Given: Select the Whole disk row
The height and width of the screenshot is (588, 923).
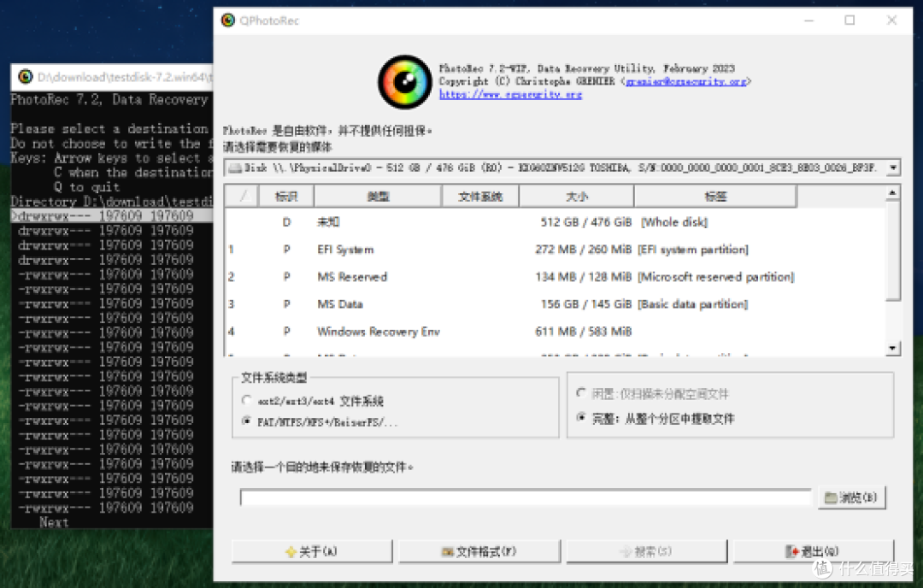Looking at the screenshot, I should pyautogui.click(x=555, y=222).
